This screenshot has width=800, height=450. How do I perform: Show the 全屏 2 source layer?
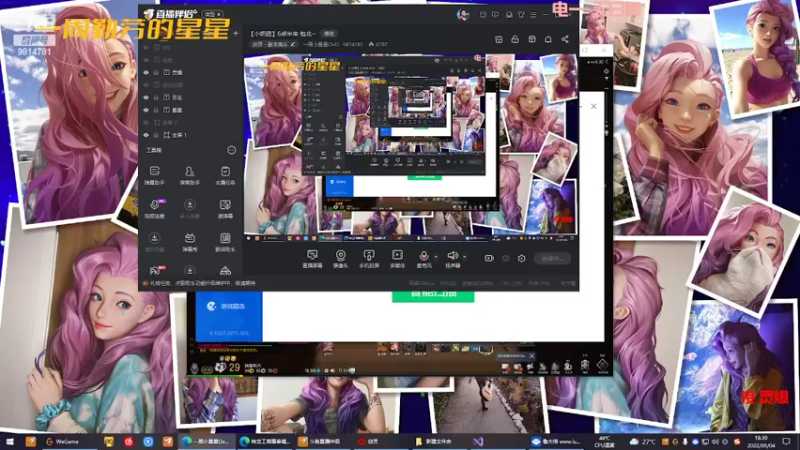[146, 122]
